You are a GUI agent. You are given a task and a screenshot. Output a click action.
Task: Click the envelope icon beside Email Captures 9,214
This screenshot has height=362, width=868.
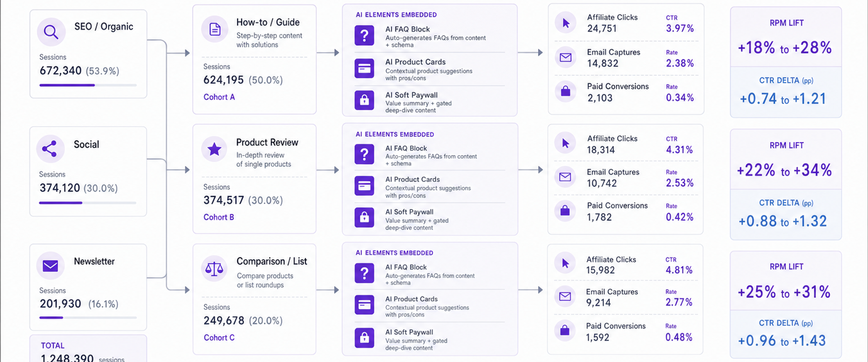(x=565, y=296)
